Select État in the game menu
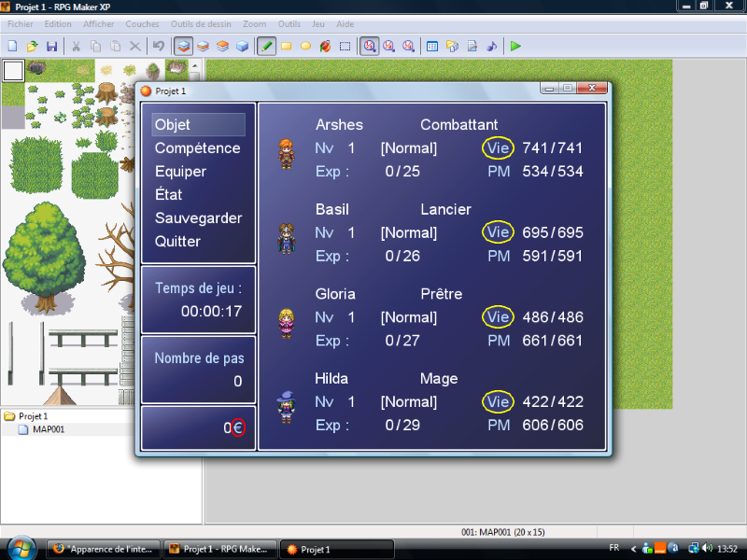 click(x=168, y=194)
